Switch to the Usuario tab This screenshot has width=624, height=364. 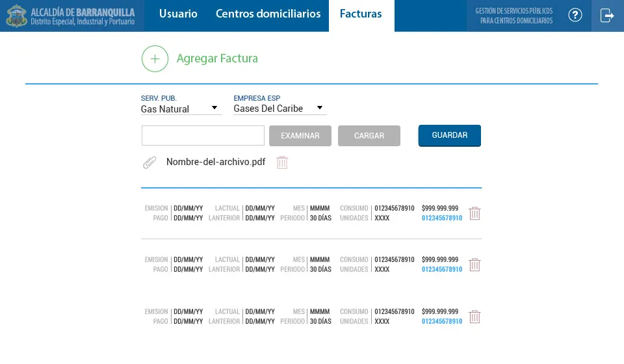178,14
